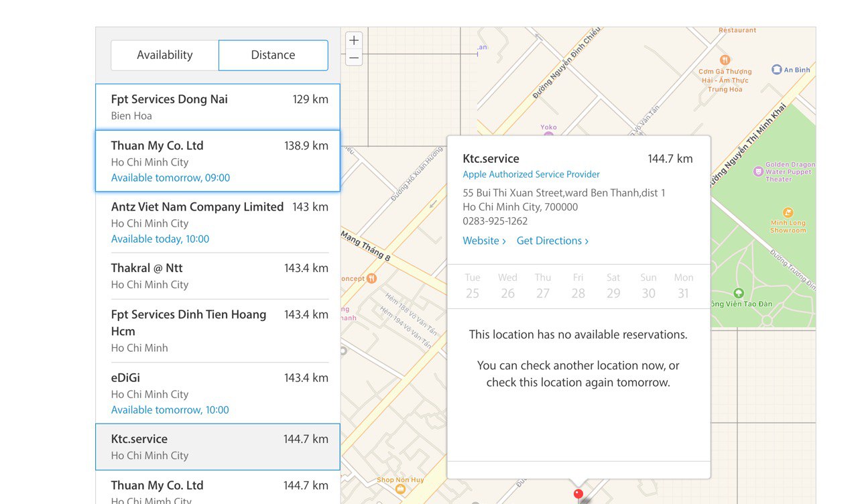Select Mon 31 in the date row
Viewport: 858px width, 504px height.
[684, 286]
